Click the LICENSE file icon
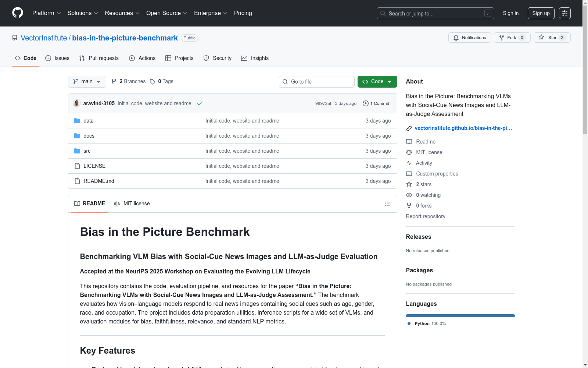 click(77, 166)
